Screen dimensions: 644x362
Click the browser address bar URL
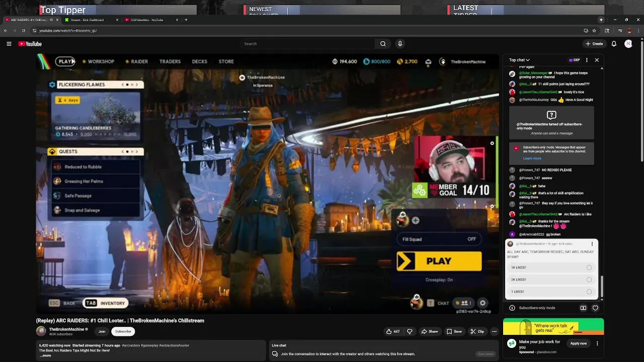[68, 31]
